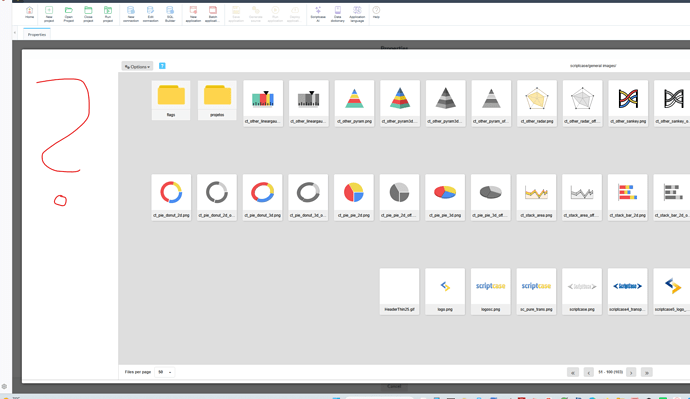Select the gray 3D pie off image
Screen dimensions: 690x399
491,198
